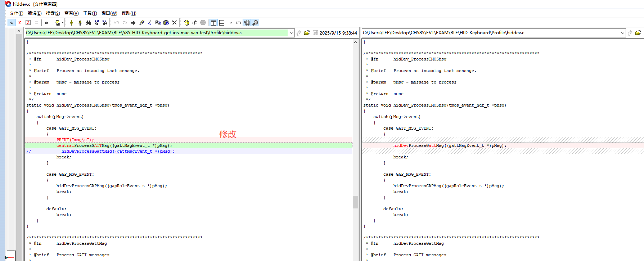Click right pane 'switch(pMsg->event)' line
The height and width of the screenshot is (261, 644).
[397, 117]
